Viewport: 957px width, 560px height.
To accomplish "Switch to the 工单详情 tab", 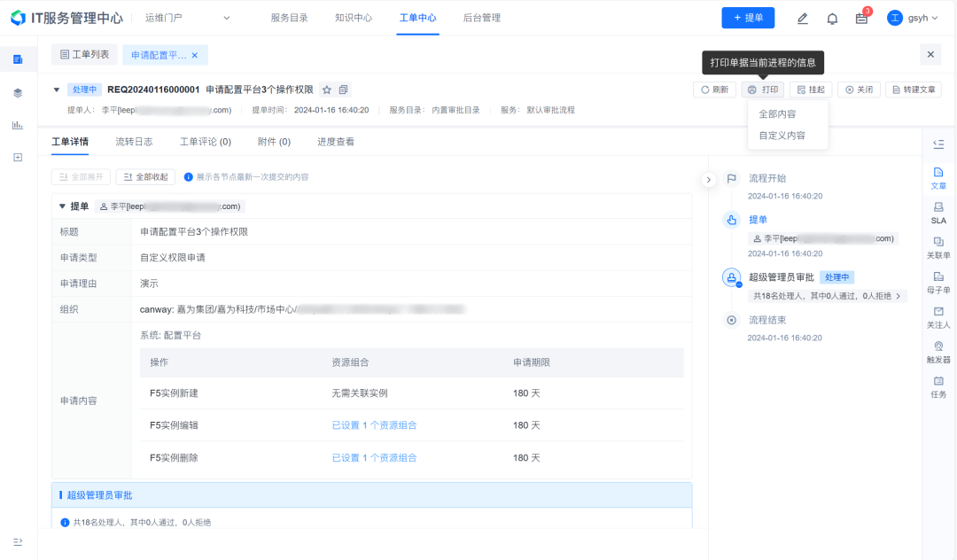I will (70, 142).
